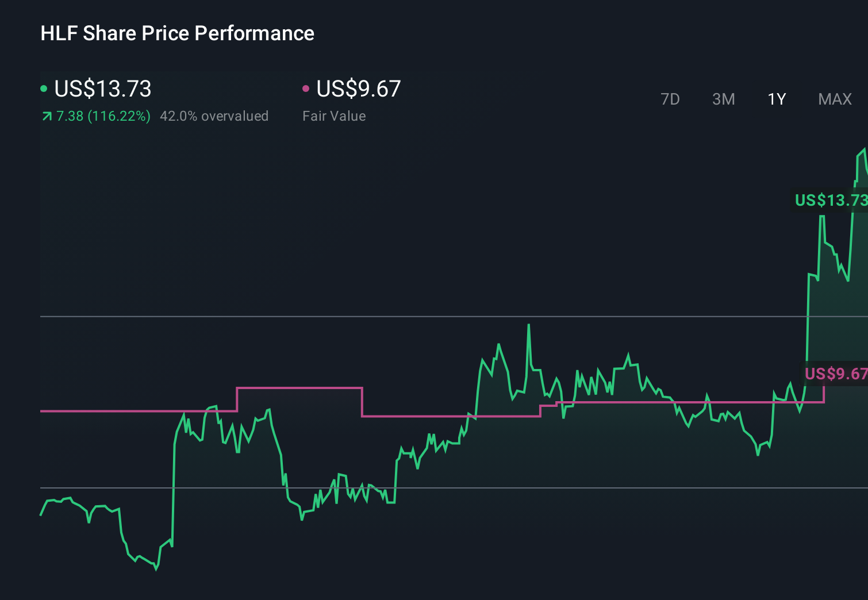This screenshot has height=600, width=868.
Task: Switch to the MAX time range
Action: (x=834, y=99)
